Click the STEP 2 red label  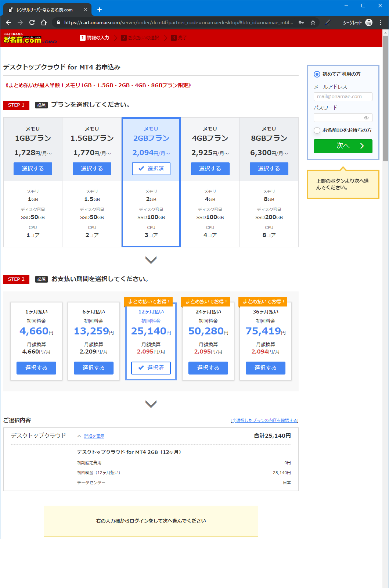click(16, 279)
